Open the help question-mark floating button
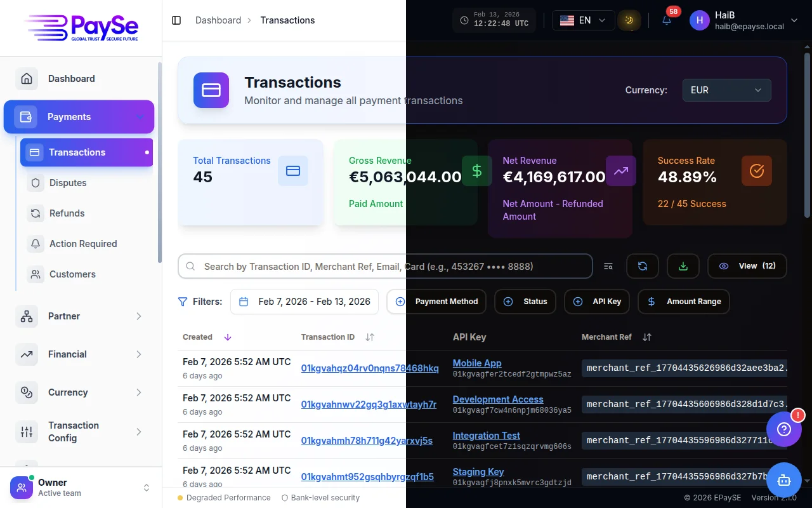 pyautogui.click(x=784, y=429)
